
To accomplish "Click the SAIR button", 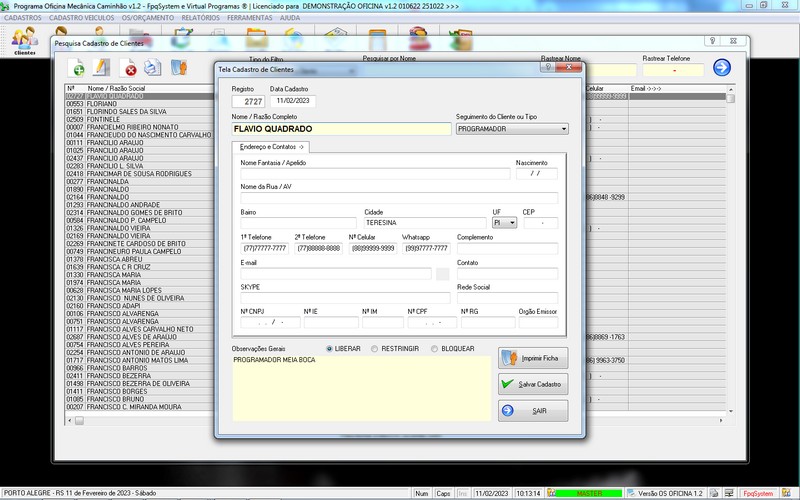I will [x=533, y=410].
